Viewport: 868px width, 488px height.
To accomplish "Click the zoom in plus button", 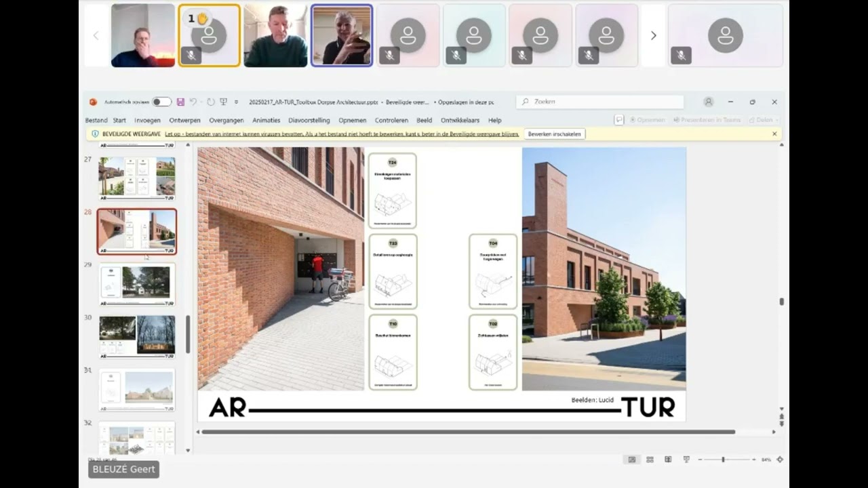I will (753, 460).
